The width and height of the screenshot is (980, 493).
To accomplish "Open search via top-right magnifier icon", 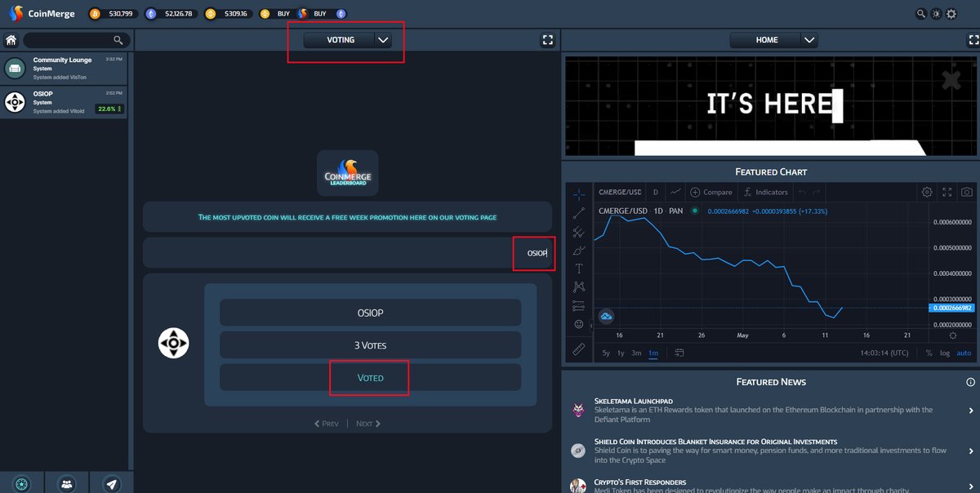I will coord(921,14).
